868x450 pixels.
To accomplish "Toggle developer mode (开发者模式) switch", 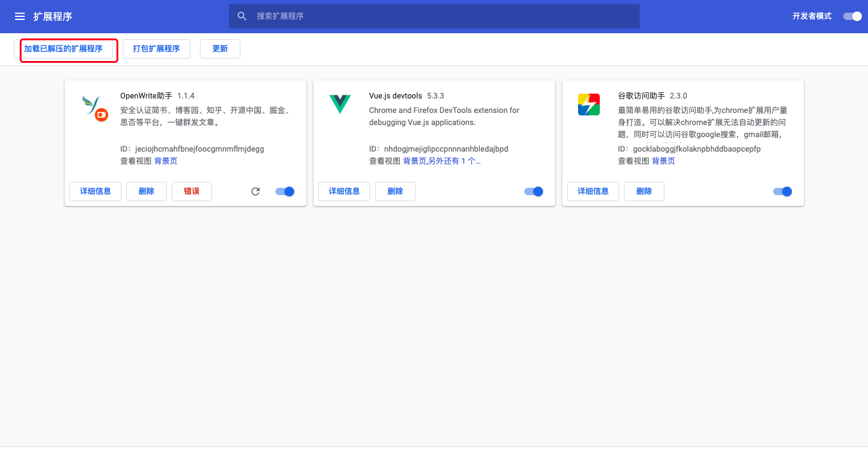I will 853,16.
